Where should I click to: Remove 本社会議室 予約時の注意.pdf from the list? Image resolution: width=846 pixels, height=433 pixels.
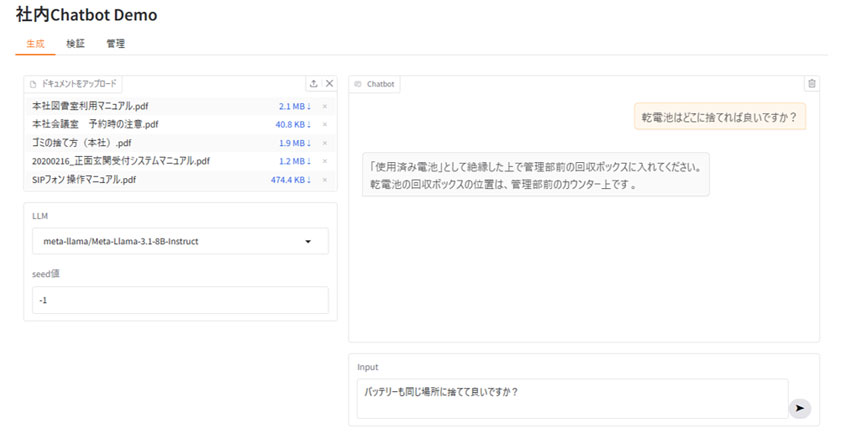click(324, 125)
